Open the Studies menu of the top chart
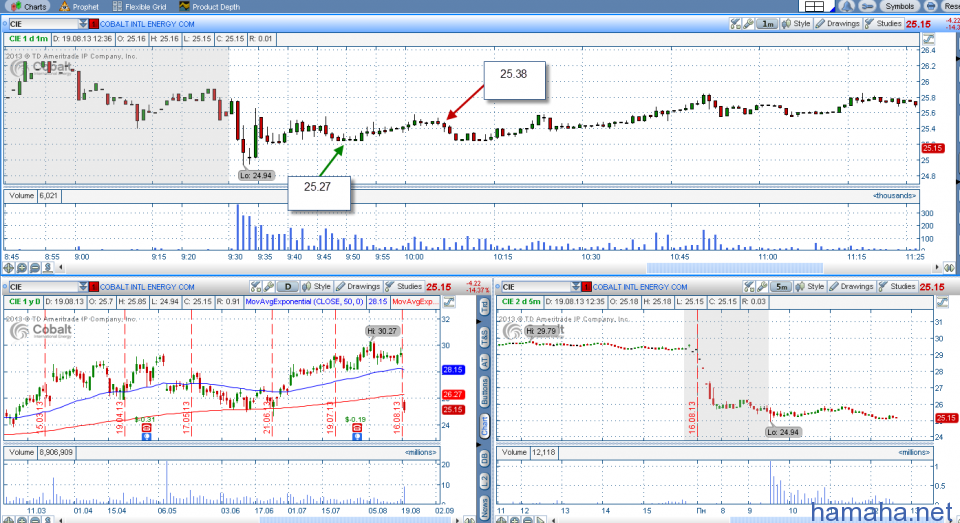This screenshot has height=523, width=960. (x=883, y=24)
